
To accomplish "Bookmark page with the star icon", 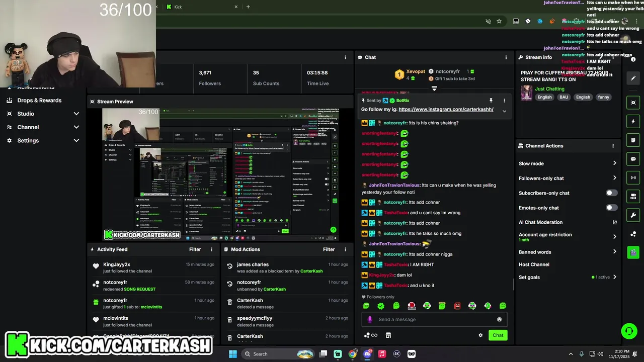I will pos(499,21).
